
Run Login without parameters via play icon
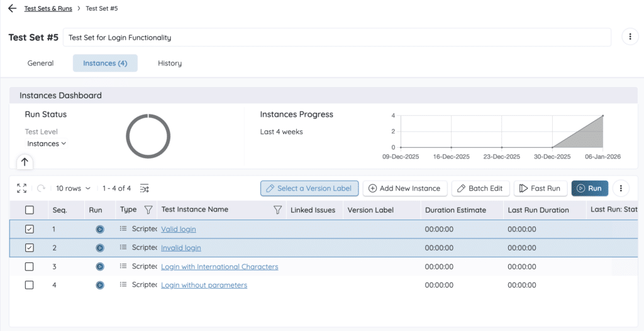[x=100, y=285]
